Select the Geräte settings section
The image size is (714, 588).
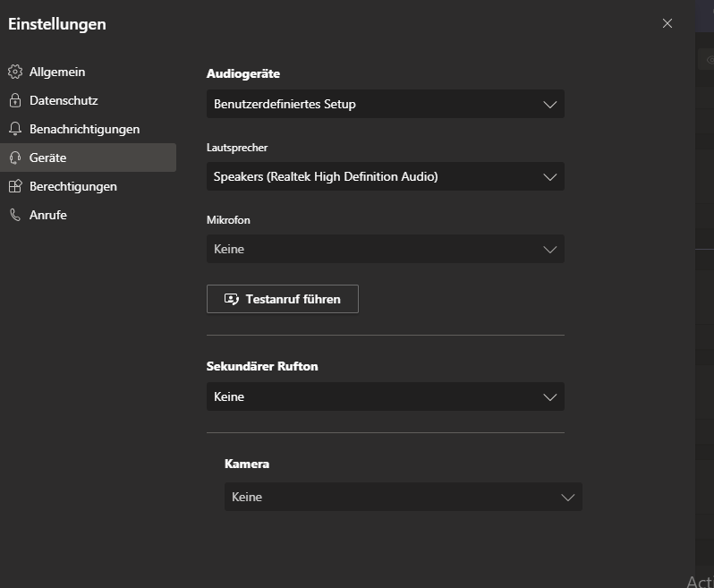coord(88,158)
